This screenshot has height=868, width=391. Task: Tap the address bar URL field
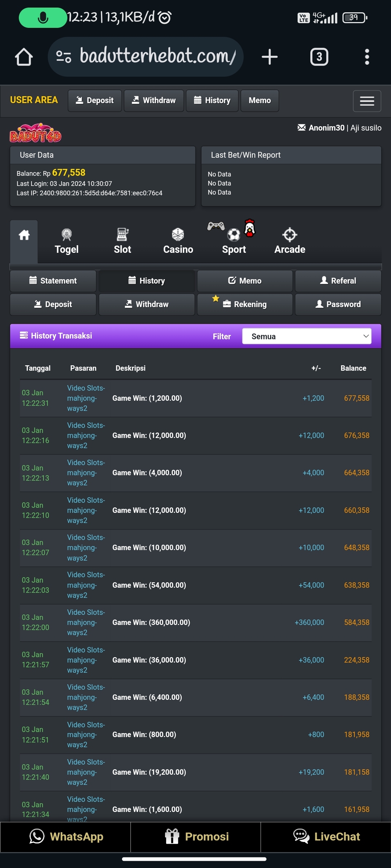coord(157,57)
